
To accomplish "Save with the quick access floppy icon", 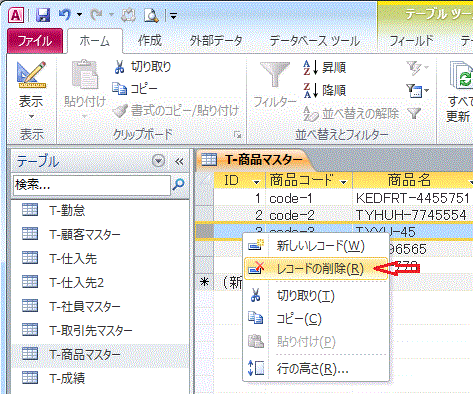I will click(43, 15).
